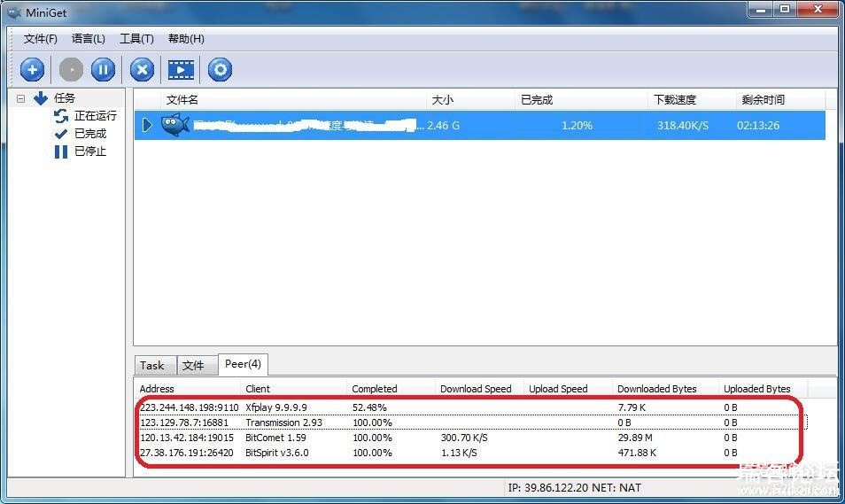Sort peers by the Completed column header
This screenshot has width=845, height=504.
coord(391,389)
